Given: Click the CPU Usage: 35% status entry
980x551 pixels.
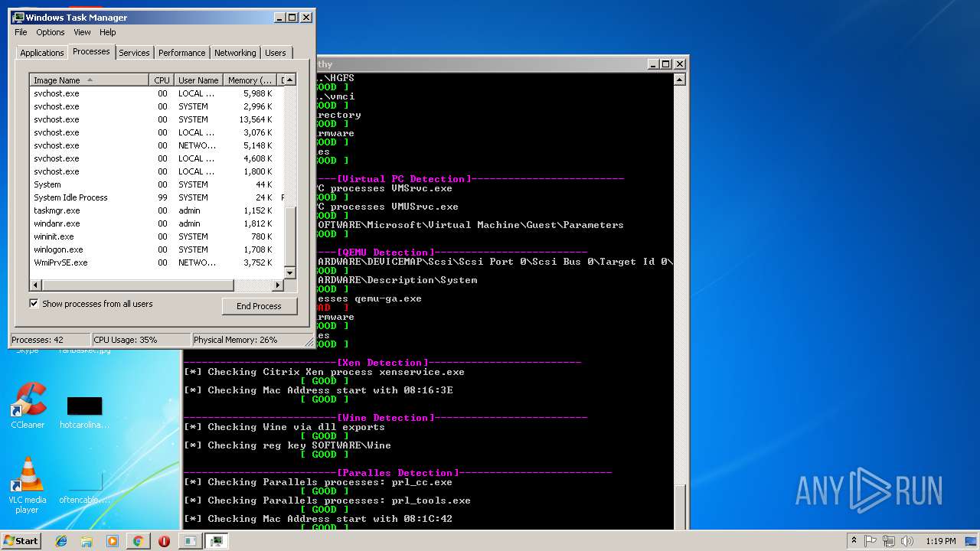Looking at the screenshot, I should [141, 340].
